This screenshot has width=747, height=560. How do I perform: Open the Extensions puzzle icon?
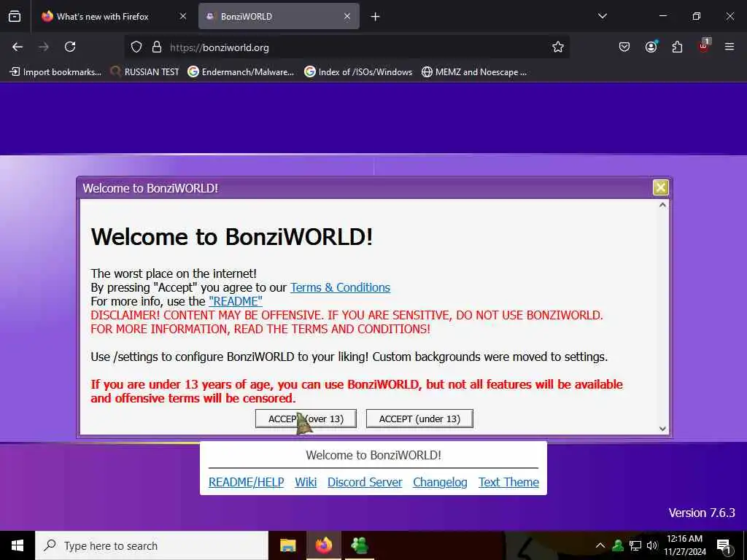677,47
